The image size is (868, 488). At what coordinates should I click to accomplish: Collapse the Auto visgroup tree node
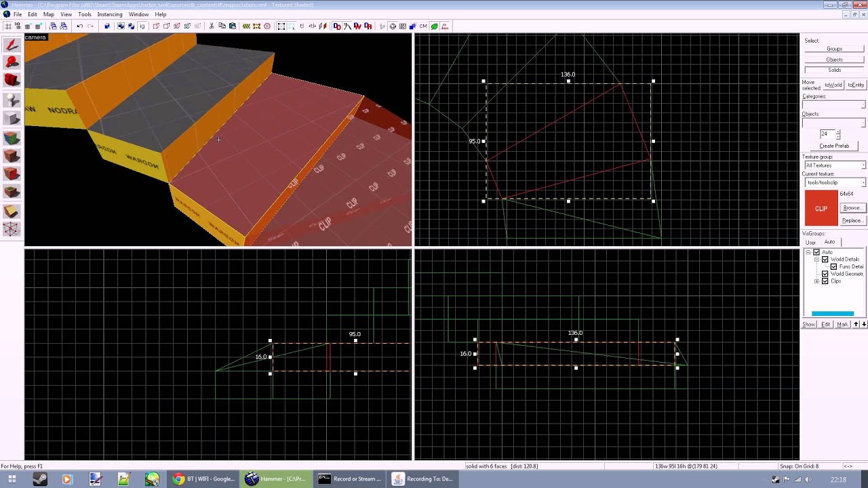pyautogui.click(x=808, y=252)
